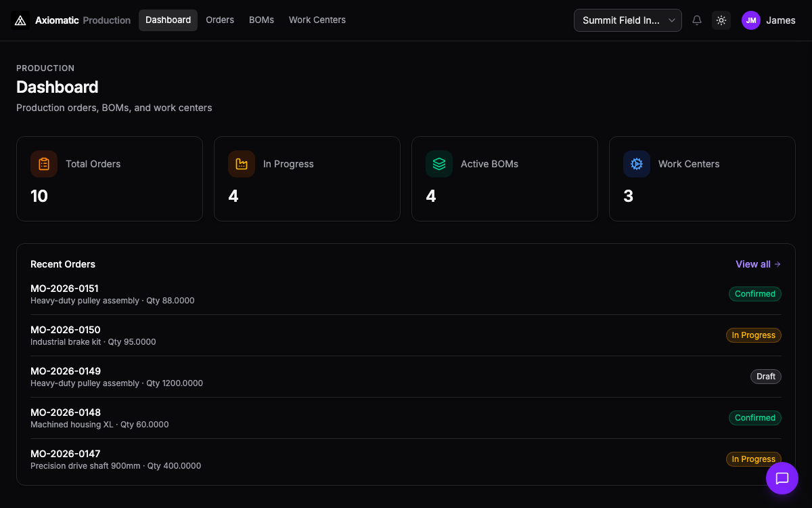
Task: Click the In Progress factory icon
Action: [x=242, y=164]
